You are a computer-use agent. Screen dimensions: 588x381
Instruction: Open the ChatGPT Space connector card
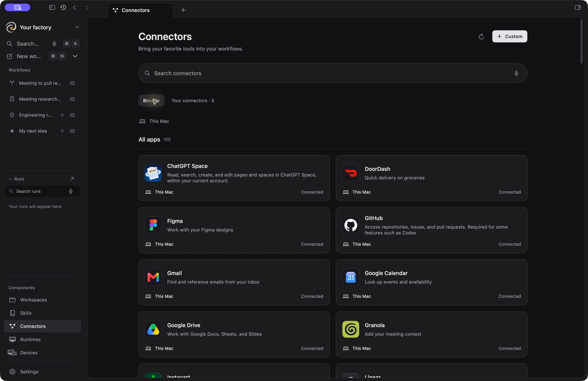(x=234, y=178)
